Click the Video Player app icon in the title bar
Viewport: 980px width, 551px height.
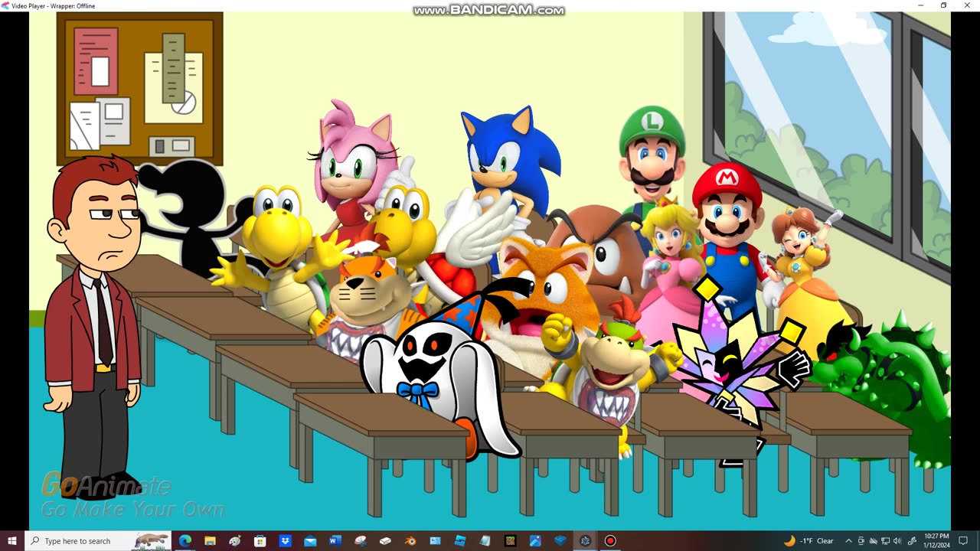(x=5, y=5)
